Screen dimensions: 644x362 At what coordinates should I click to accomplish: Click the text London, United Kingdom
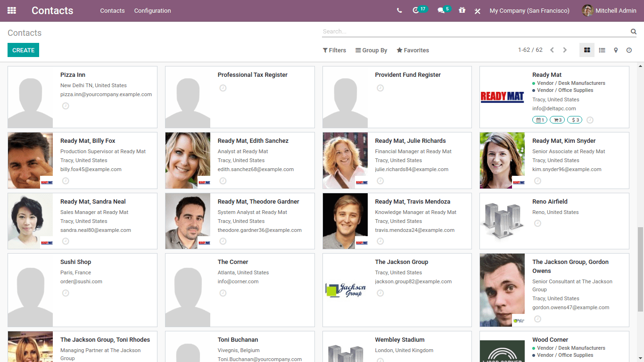point(404,350)
